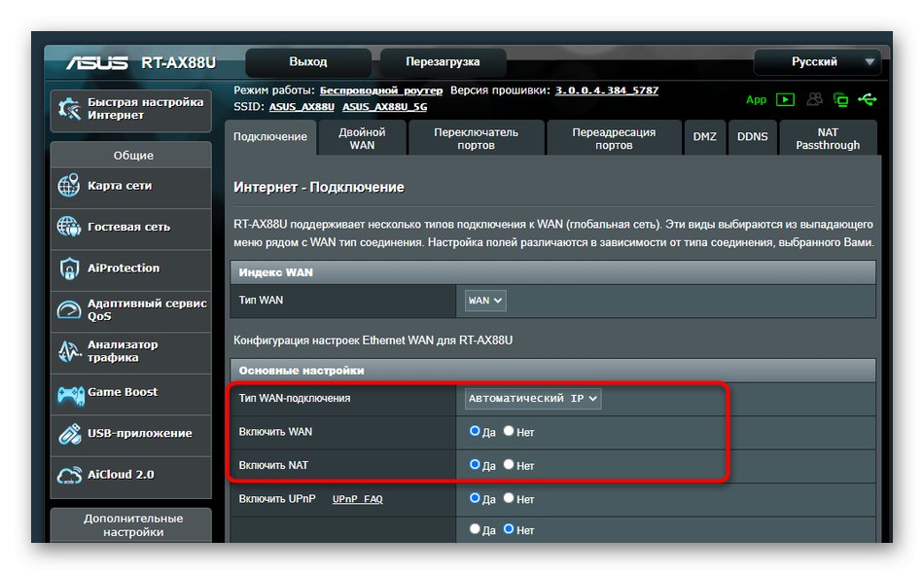Click the Общие section header
The width and height of the screenshot is (924, 574).
pyautogui.click(x=131, y=156)
